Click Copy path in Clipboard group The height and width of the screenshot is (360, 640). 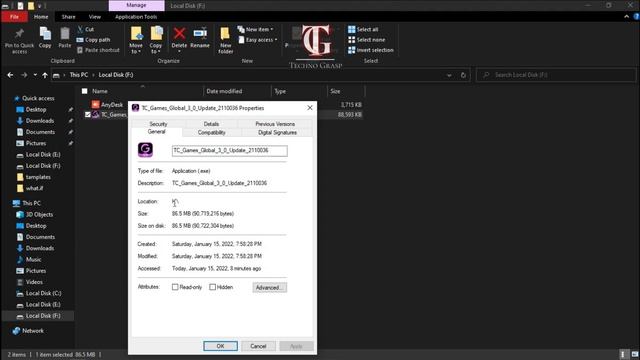93,40
